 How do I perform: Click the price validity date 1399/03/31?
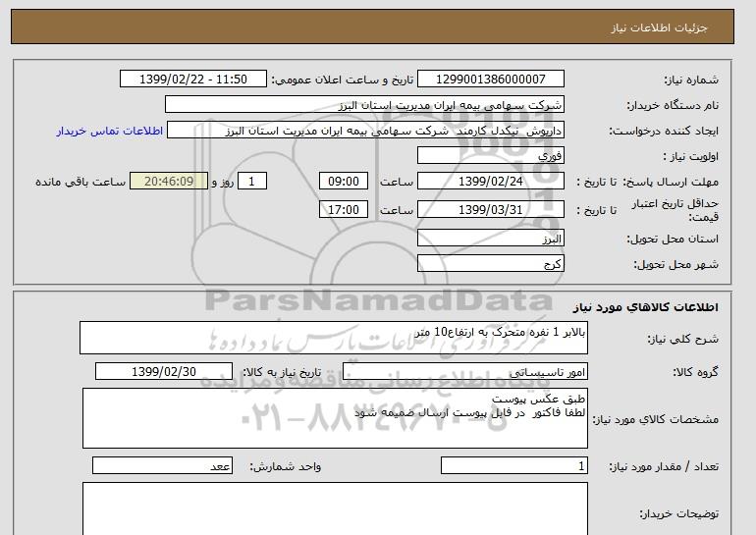pyautogui.click(x=490, y=210)
